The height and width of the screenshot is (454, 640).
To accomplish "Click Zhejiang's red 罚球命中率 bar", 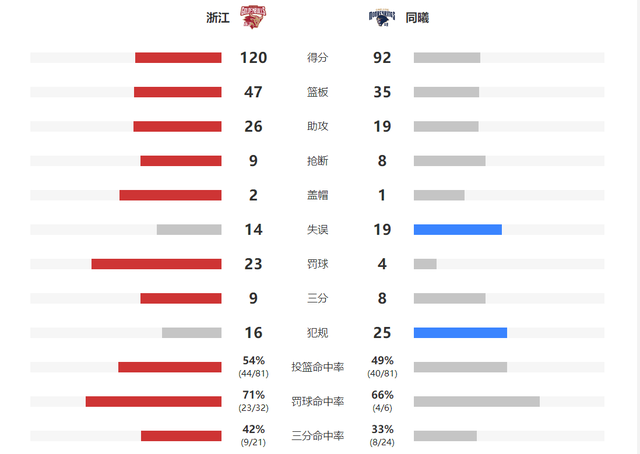I will 153,402.
